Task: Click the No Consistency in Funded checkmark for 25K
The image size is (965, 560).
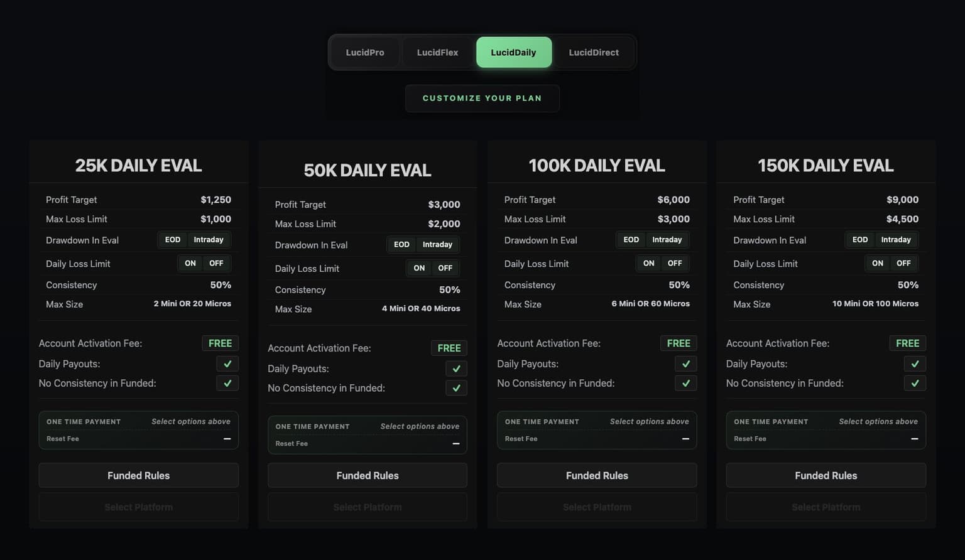Action: [227, 383]
